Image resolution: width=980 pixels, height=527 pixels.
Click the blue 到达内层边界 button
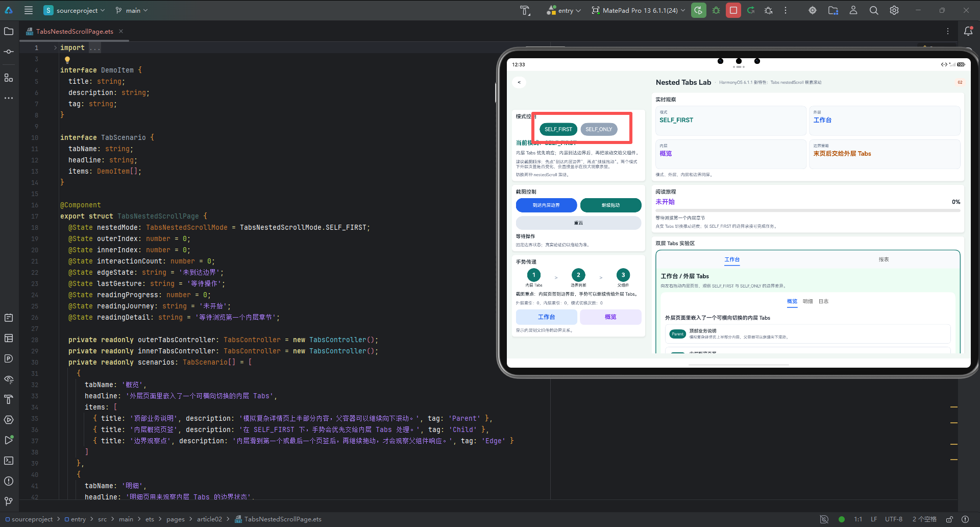pyautogui.click(x=546, y=205)
